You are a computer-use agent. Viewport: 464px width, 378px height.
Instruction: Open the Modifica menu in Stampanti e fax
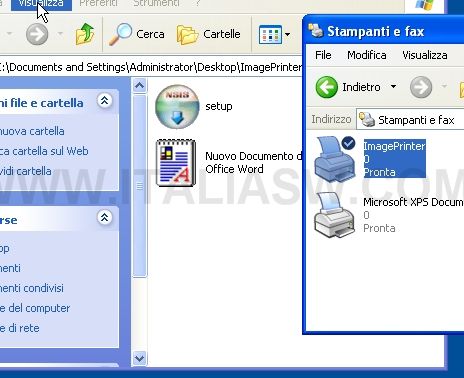[367, 55]
